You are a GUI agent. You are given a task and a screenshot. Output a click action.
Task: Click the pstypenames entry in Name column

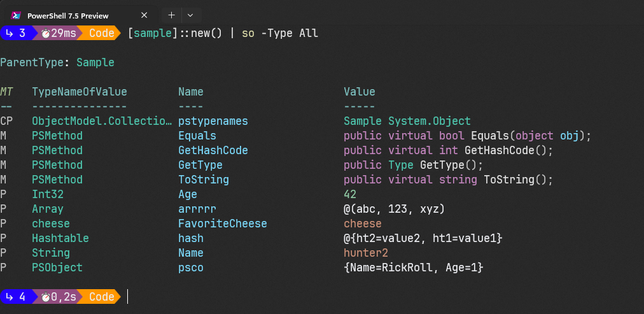coord(213,121)
